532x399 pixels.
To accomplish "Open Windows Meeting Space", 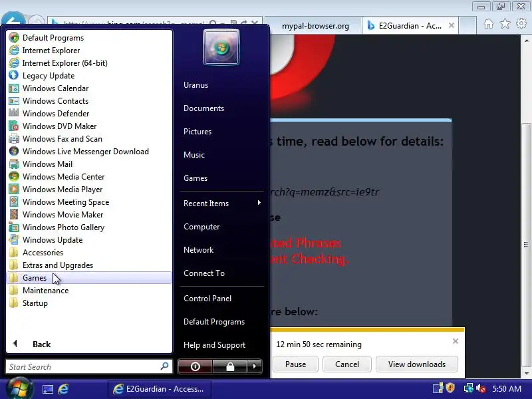I will pos(89,202).
